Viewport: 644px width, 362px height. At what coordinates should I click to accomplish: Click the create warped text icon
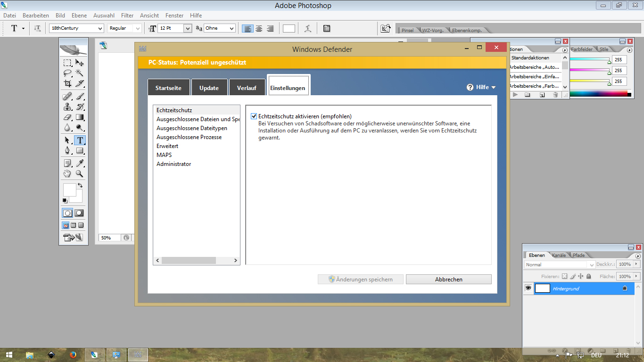(x=308, y=28)
